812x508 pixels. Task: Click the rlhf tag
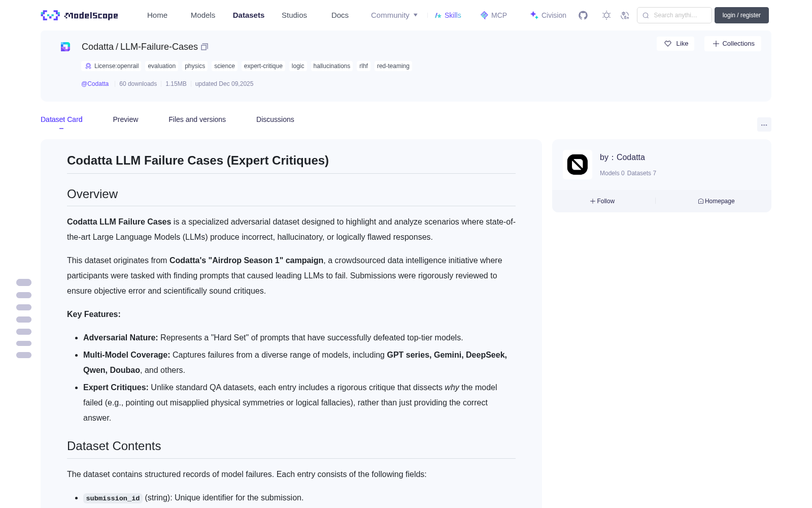click(364, 66)
